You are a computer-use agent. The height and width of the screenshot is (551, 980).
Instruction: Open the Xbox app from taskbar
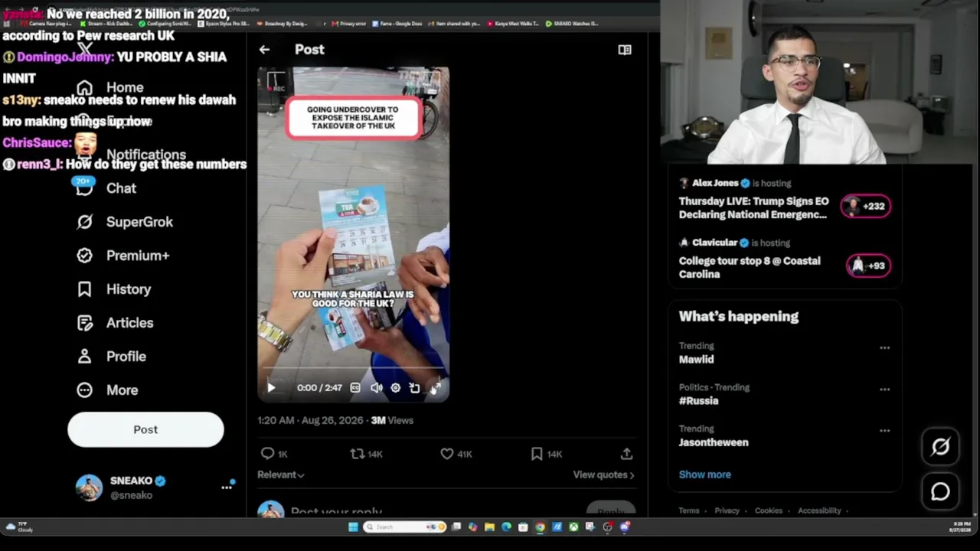[x=573, y=527]
